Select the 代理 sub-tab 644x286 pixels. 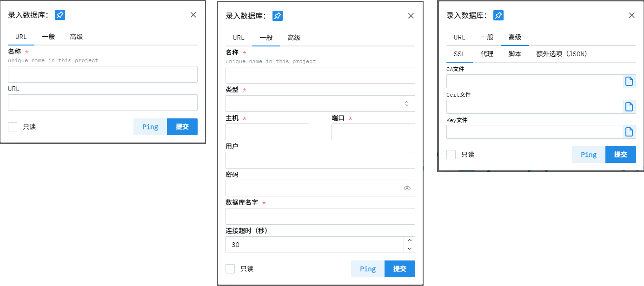point(487,53)
